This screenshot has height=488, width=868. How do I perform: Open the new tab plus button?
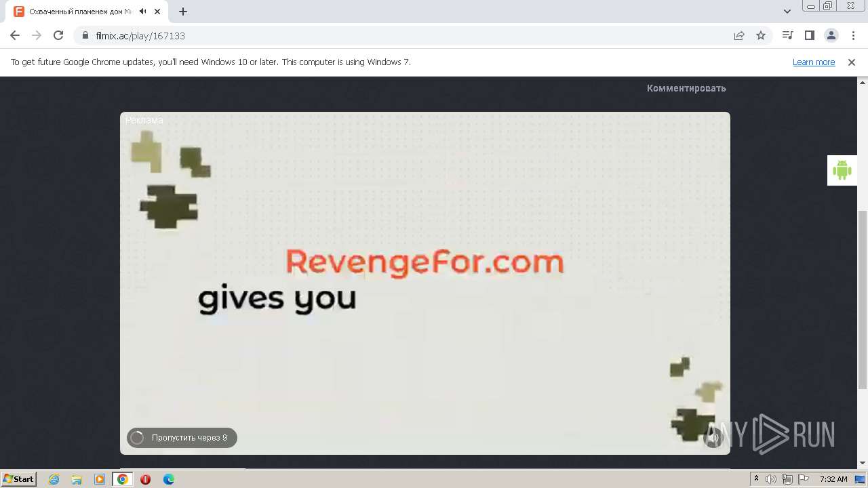pyautogui.click(x=183, y=12)
